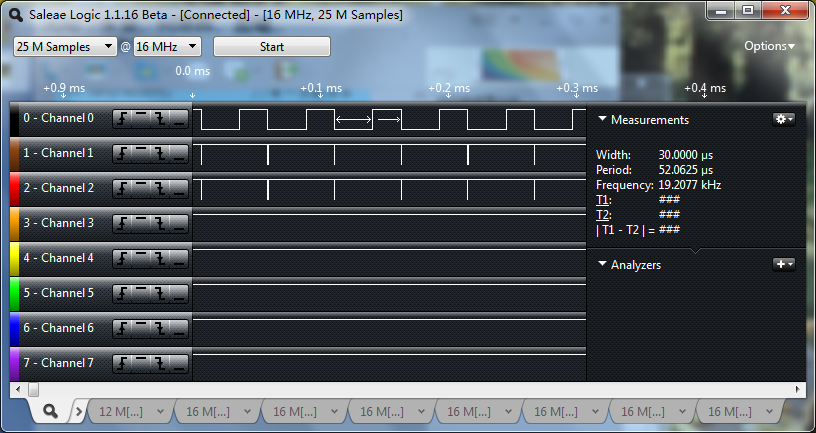Set high level trigger on Channel 3
The height and width of the screenshot is (433, 816).
tap(141, 224)
